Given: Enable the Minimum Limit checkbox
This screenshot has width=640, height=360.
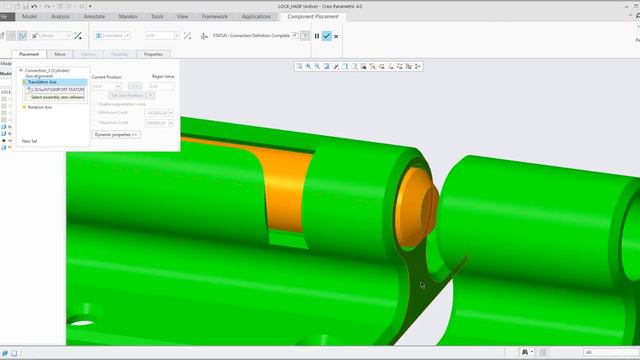Looking at the screenshot, I should [x=96, y=112].
